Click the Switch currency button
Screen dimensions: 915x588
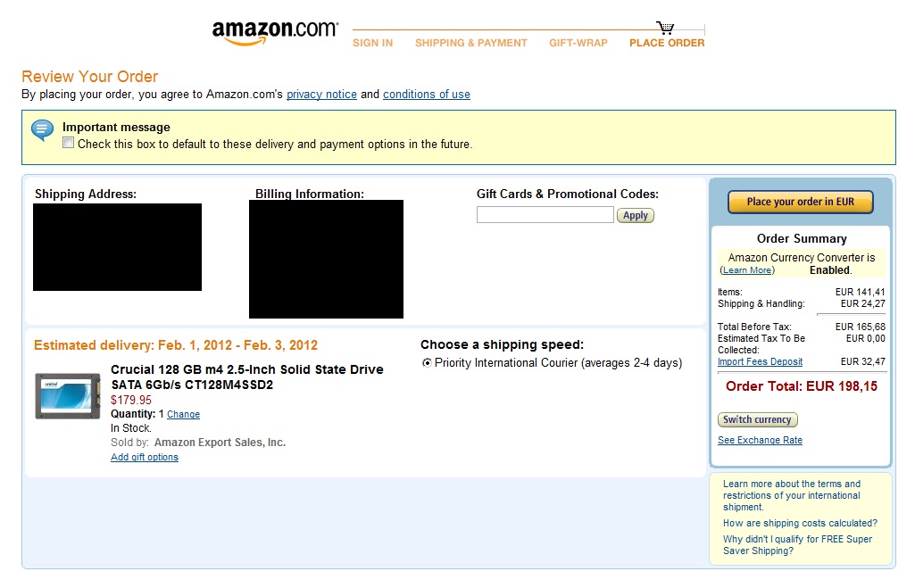pyautogui.click(x=757, y=419)
